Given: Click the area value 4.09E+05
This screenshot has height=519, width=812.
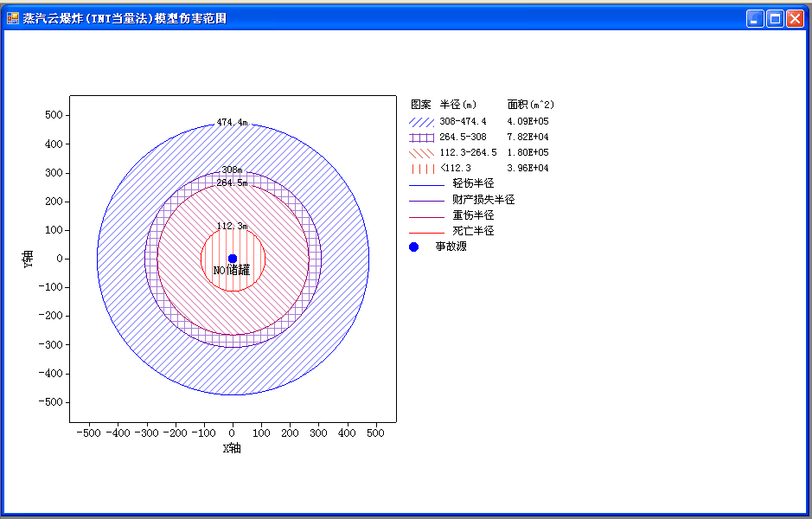Looking at the screenshot, I should click(x=527, y=122).
